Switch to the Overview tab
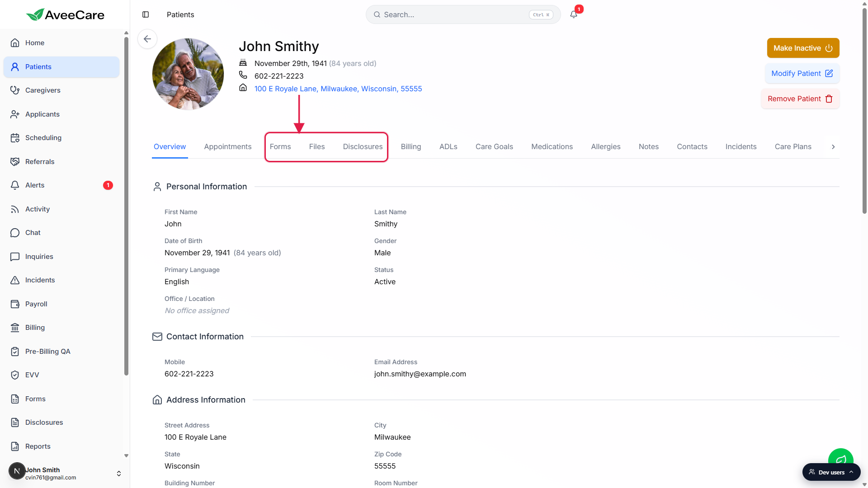The height and width of the screenshot is (488, 868). pos(170,147)
